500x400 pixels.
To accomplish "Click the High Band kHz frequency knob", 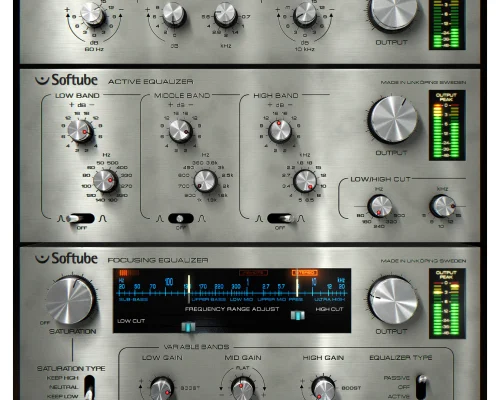I will click(x=305, y=181).
